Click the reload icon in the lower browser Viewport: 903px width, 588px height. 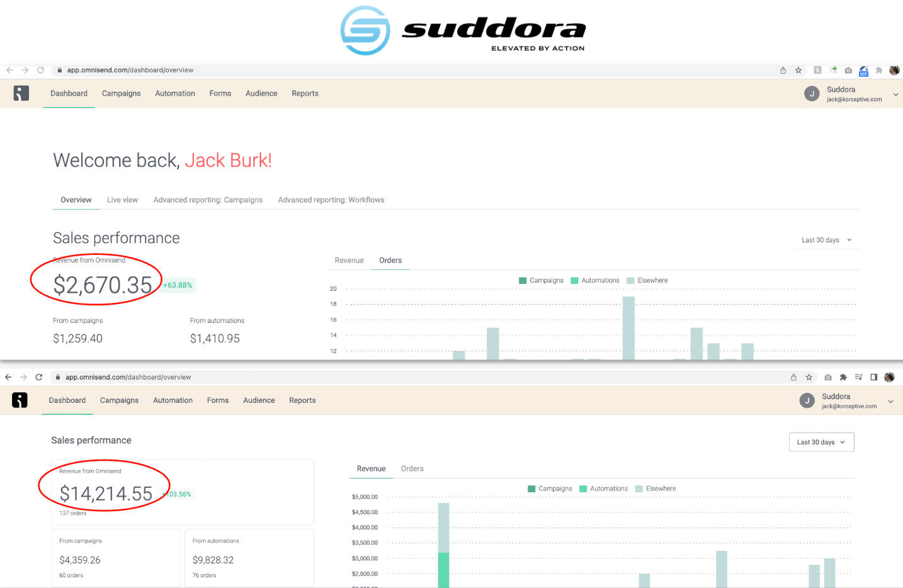pos(38,377)
